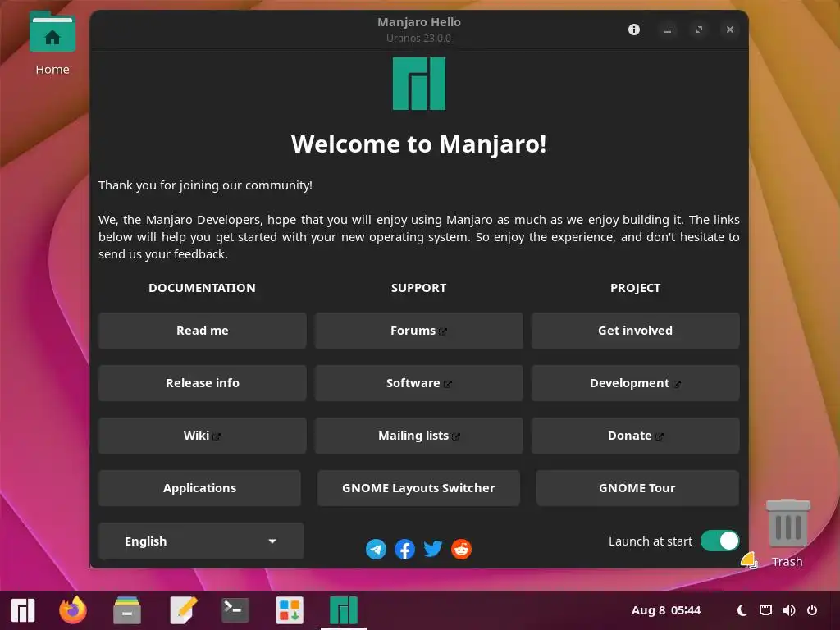840x630 pixels.
Task: Open the Home folder on desktop
Action: click(x=52, y=44)
